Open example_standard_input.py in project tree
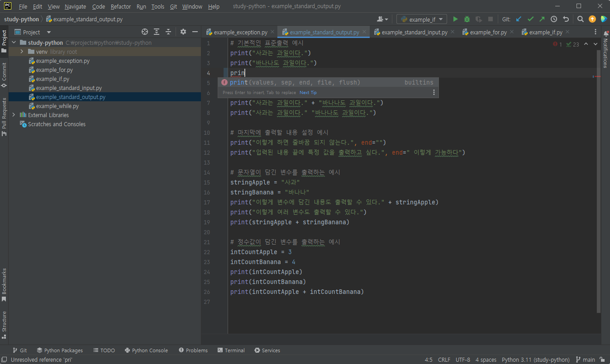The height and width of the screenshot is (364, 610). point(69,88)
